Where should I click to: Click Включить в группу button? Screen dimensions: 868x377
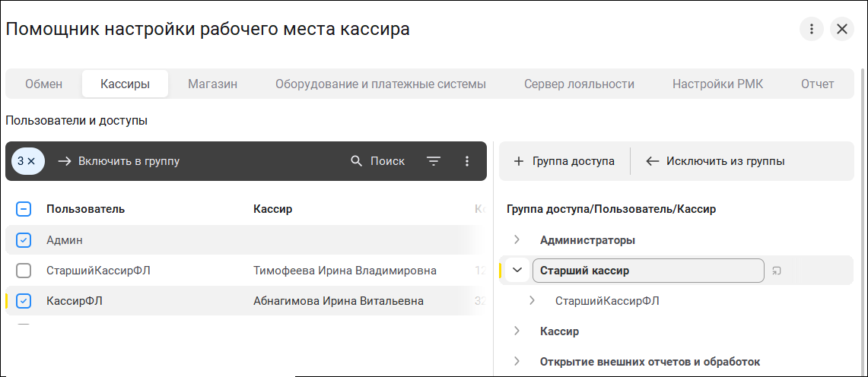(119, 161)
